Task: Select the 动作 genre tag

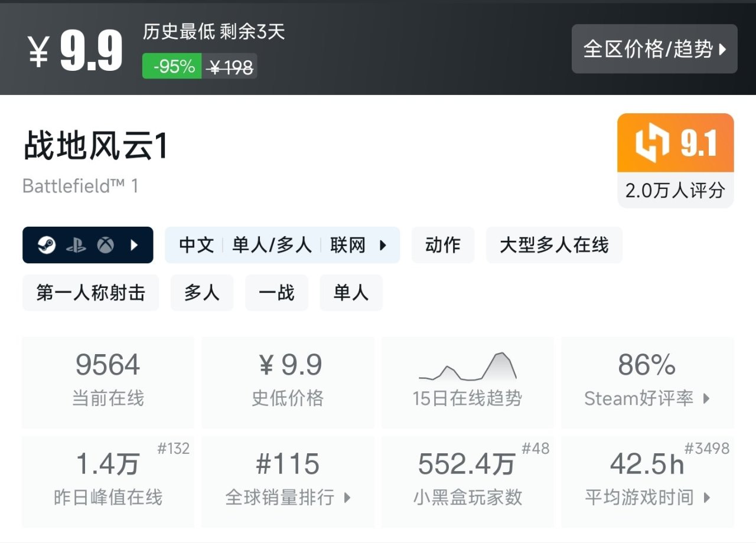Action: (x=443, y=245)
